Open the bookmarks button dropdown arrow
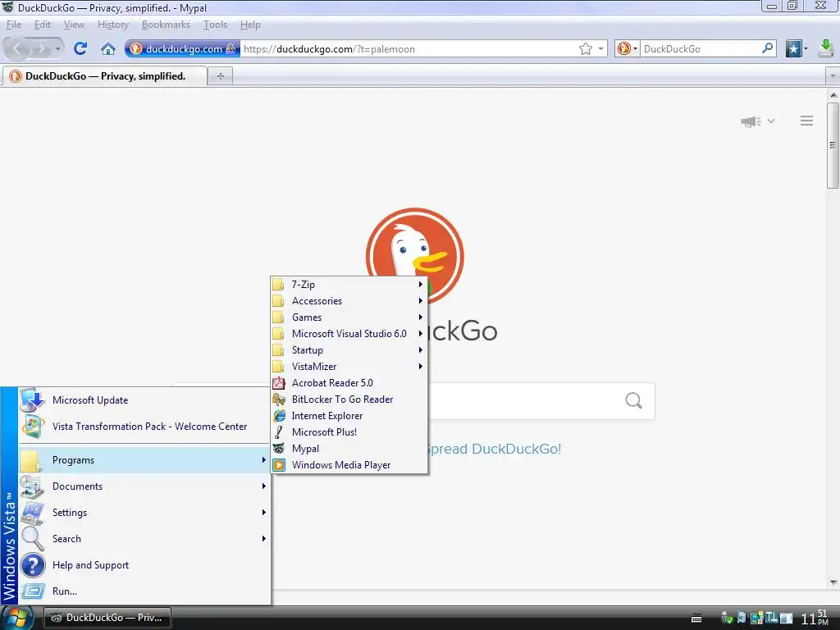The width and height of the screenshot is (840, 630). (x=806, y=48)
